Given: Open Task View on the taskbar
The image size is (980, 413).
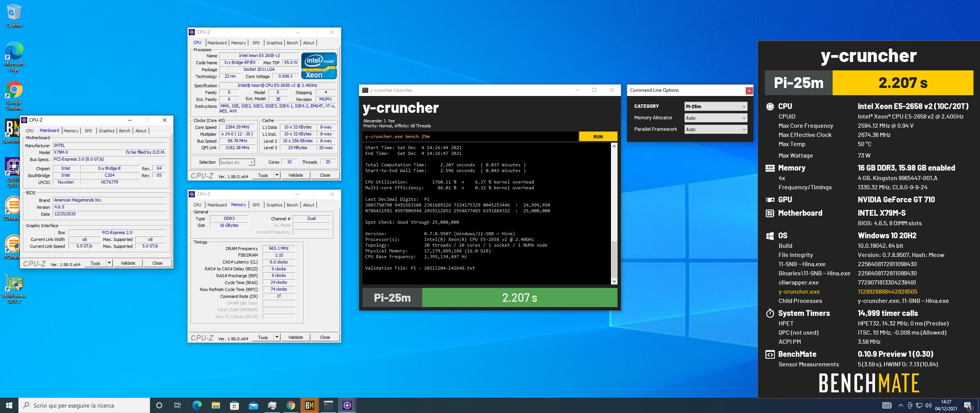Looking at the screenshot, I should 178,405.
